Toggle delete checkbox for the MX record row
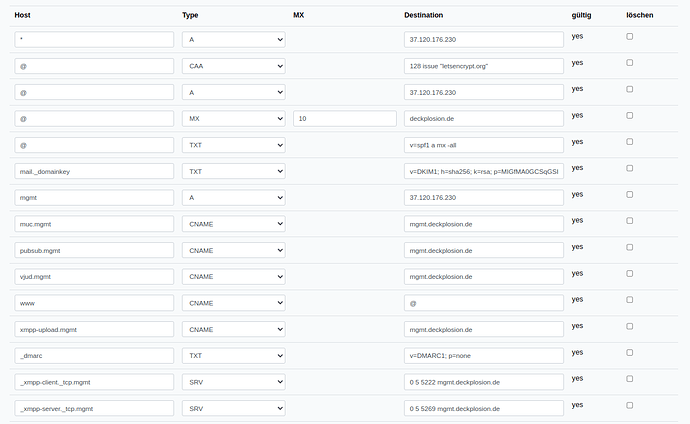The height and width of the screenshot is (424, 690). pyautogui.click(x=630, y=115)
